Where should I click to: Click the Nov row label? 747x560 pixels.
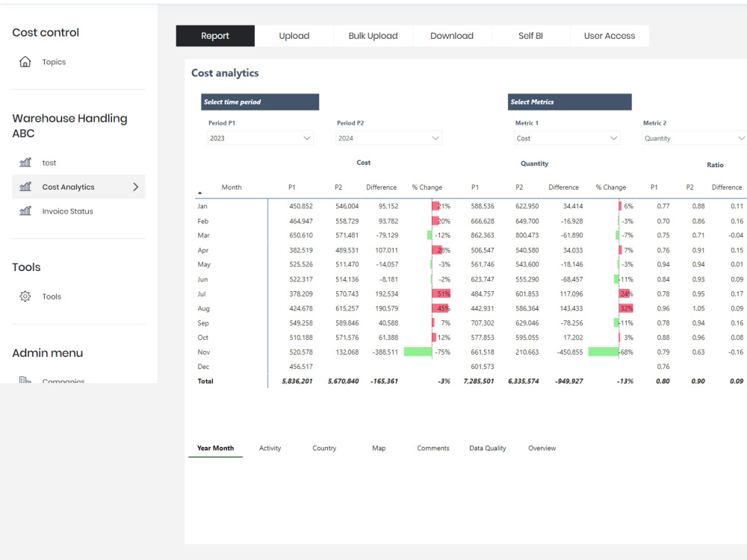[204, 352]
